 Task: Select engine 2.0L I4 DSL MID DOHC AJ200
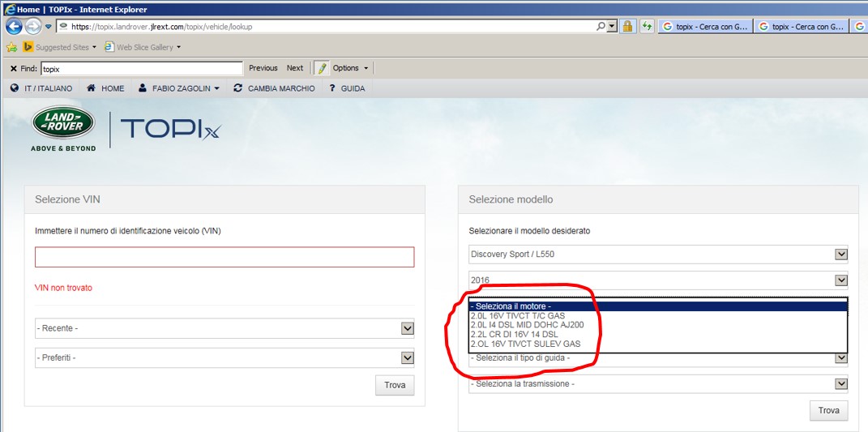pyautogui.click(x=658, y=325)
